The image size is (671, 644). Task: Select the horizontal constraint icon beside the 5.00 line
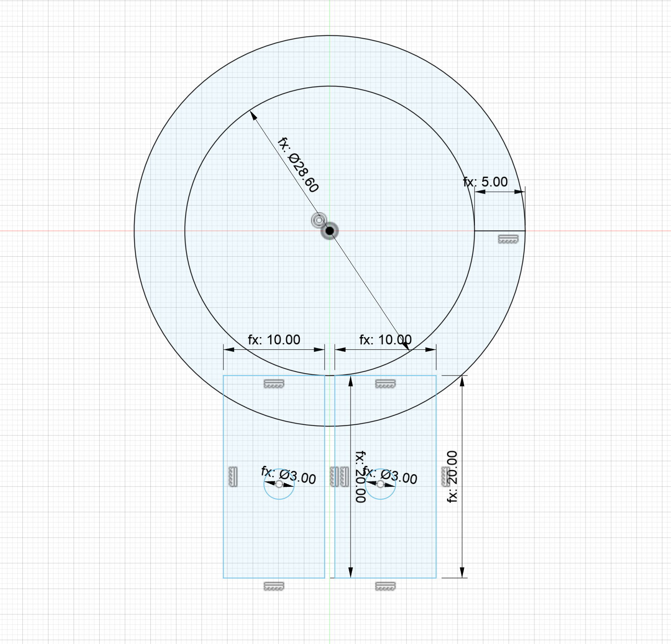pos(508,239)
